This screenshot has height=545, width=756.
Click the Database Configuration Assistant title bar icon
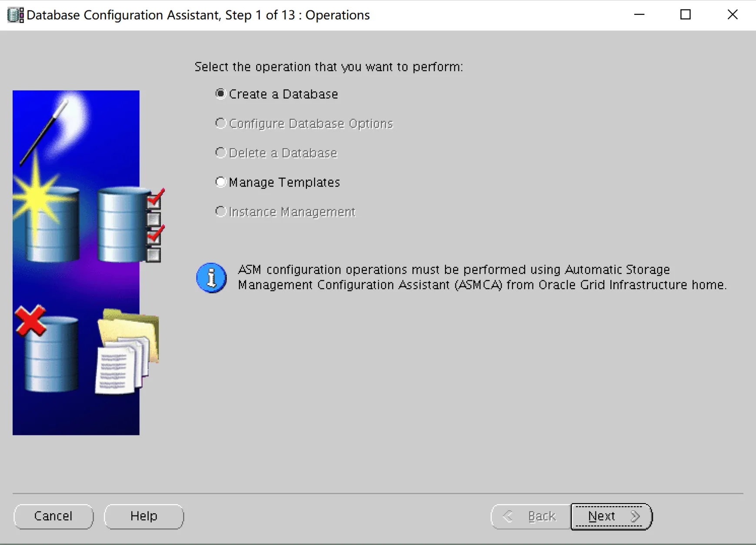tap(16, 15)
